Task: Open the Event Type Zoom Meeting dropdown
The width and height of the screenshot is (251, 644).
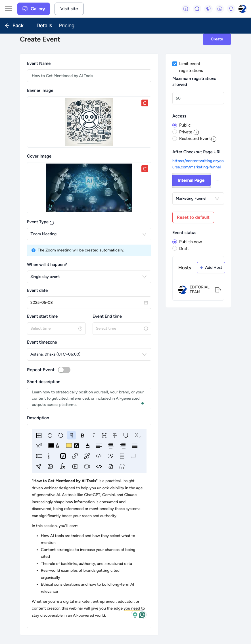Action: (x=89, y=234)
